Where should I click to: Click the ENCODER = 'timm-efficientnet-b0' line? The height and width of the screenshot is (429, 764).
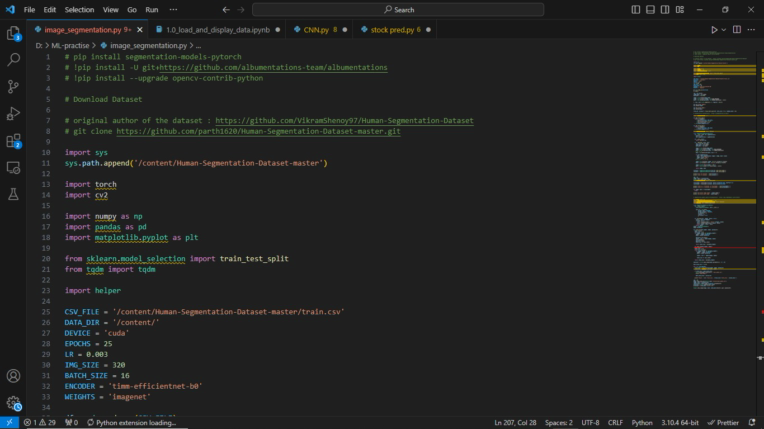click(133, 386)
